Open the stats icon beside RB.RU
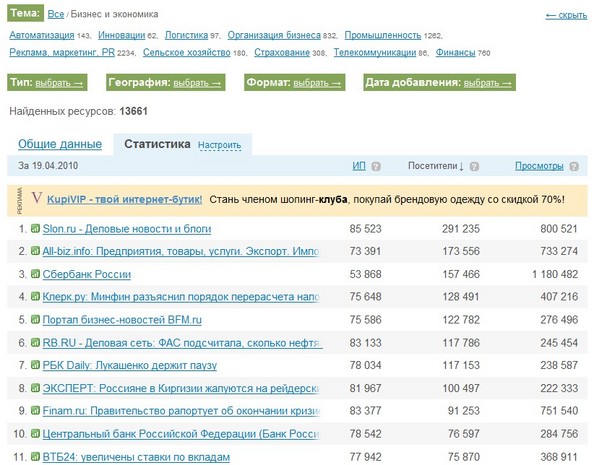Screen dimensions: 594x465 pos(35,342)
